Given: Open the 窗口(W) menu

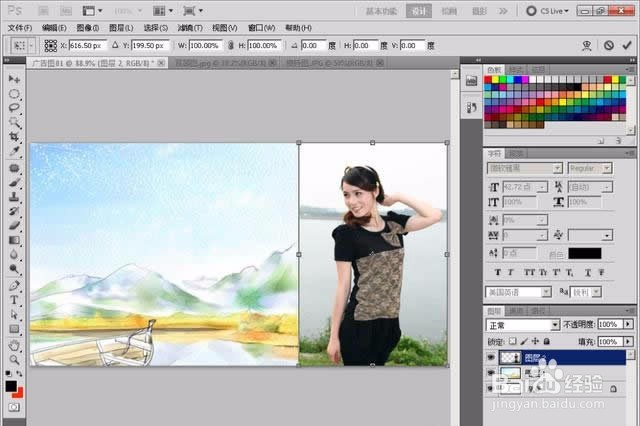Looking at the screenshot, I should (x=261, y=28).
